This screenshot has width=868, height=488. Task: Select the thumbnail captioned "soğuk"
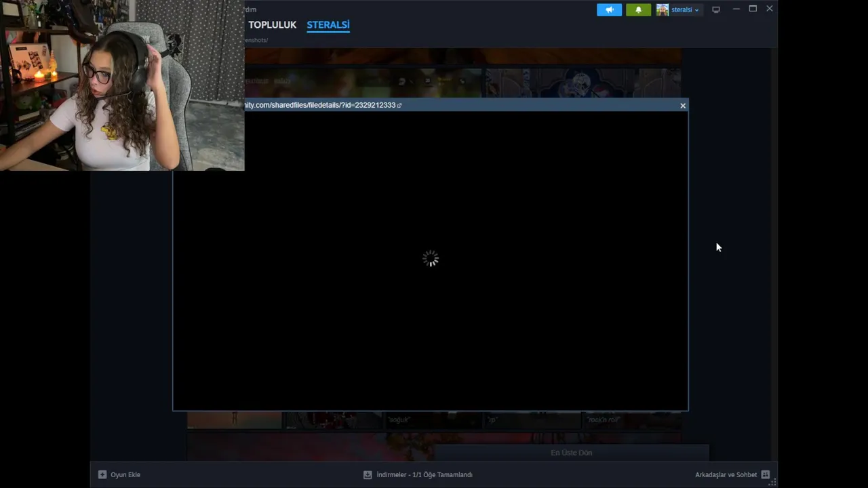tap(434, 420)
